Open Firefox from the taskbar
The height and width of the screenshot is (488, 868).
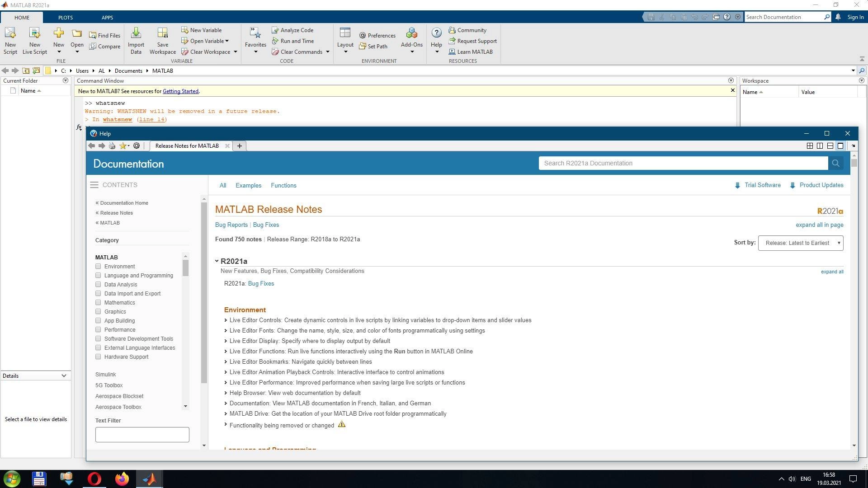pyautogui.click(x=122, y=479)
